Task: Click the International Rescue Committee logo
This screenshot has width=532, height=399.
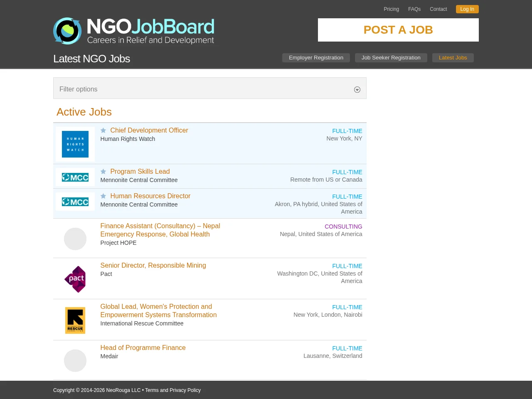Action: pos(75,320)
